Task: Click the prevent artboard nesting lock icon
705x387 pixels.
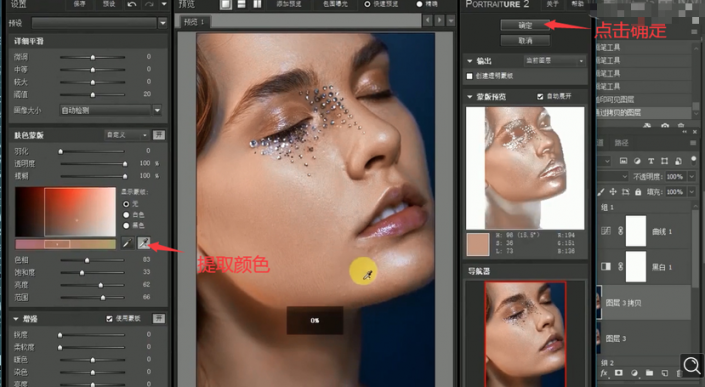Action: tap(625, 192)
